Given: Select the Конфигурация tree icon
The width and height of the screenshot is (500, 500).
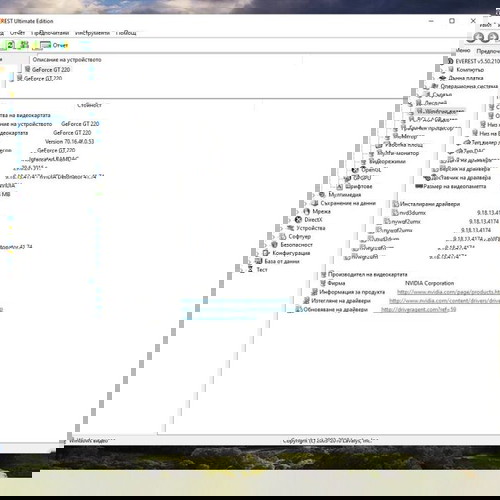Looking at the screenshot, I should coord(266,253).
